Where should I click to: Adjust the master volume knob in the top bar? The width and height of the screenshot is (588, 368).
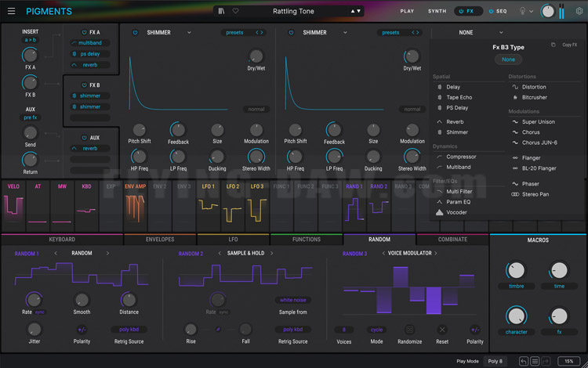pyautogui.click(x=548, y=11)
